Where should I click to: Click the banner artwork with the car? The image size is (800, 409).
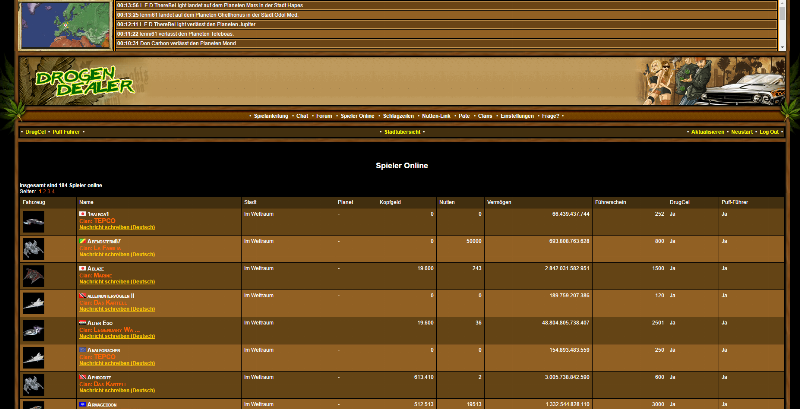712,81
